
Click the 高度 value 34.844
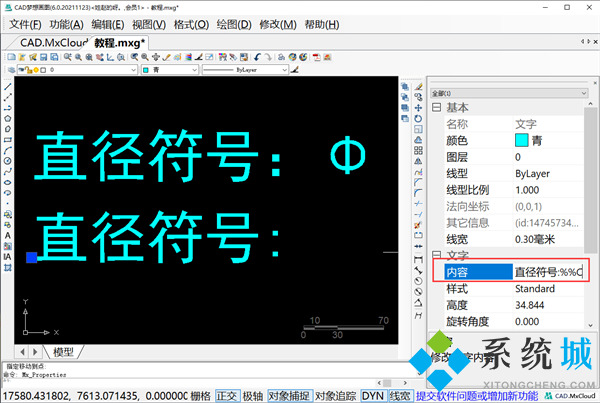pos(530,305)
